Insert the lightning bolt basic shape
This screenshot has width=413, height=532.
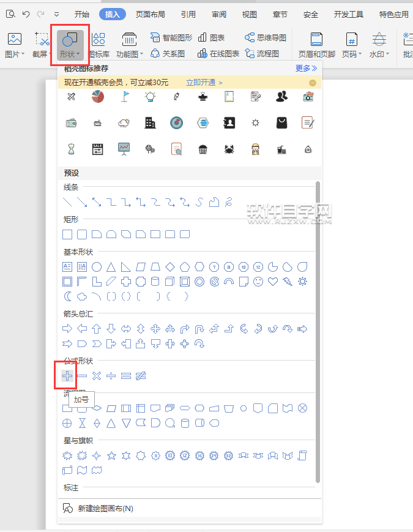point(288,282)
